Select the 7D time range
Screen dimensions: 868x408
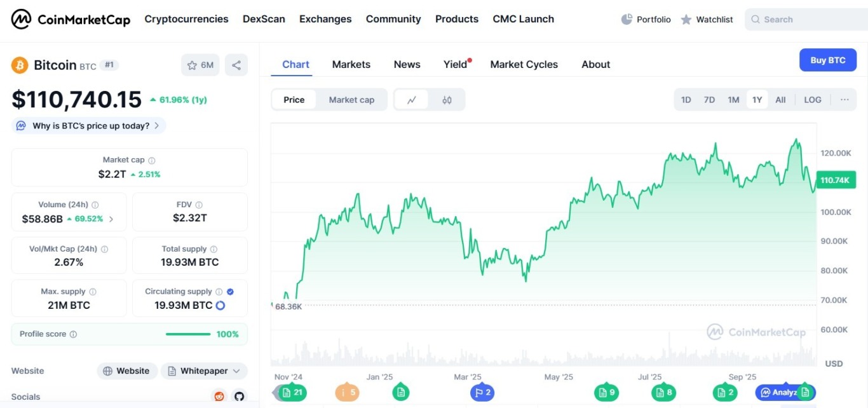coord(709,100)
